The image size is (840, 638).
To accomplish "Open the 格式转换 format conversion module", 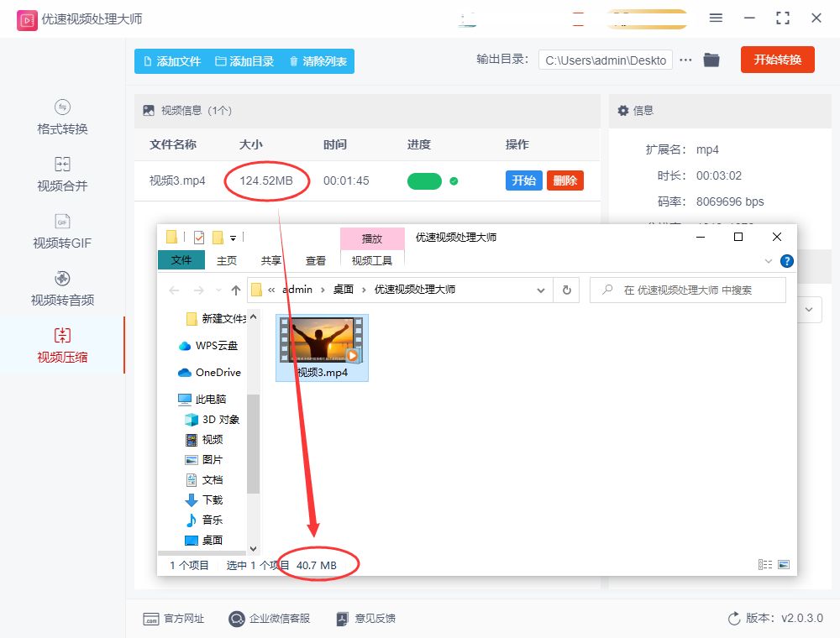I will point(62,118).
